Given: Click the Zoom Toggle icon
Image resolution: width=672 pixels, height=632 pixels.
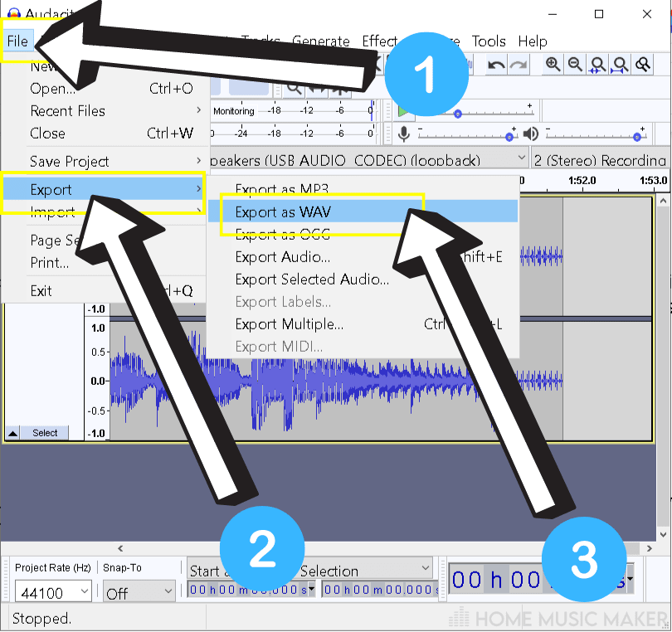Looking at the screenshot, I should (x=643, y=65).
